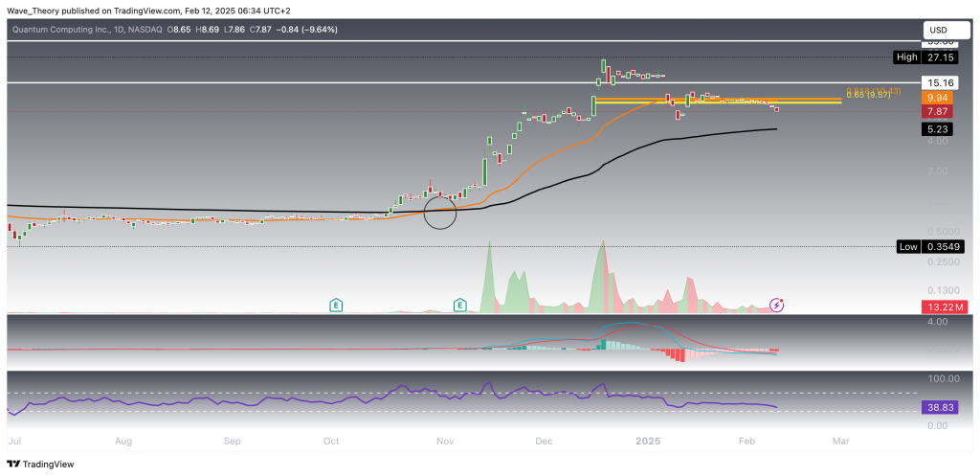Click the Oct label on time axis
Image resolution: width=980 pixels, height=476 pixels.
coord(331,441)
